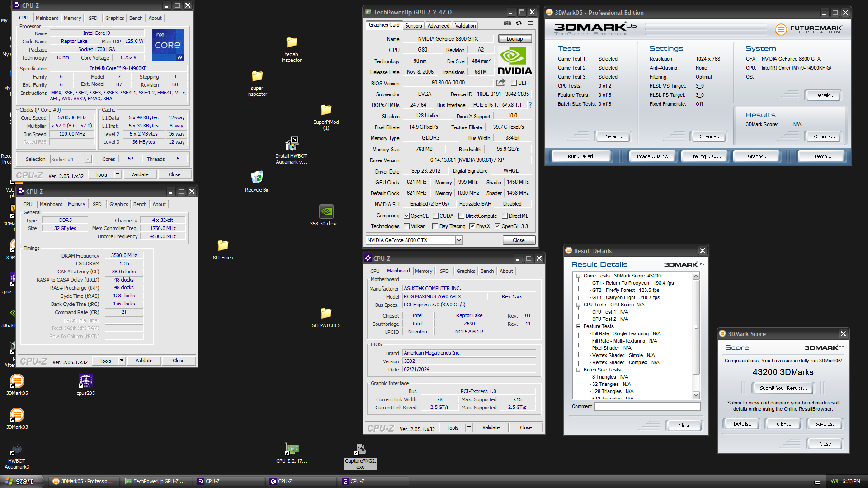868x488 pixels.
Task: Switch to the Advanced tab in GPU-Z
Action: (439, 26)
